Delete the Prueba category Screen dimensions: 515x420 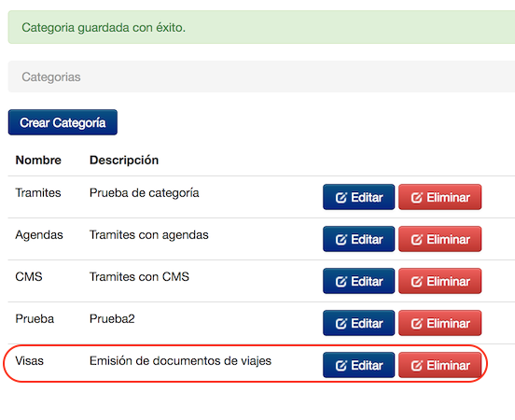tap(439, 323)
